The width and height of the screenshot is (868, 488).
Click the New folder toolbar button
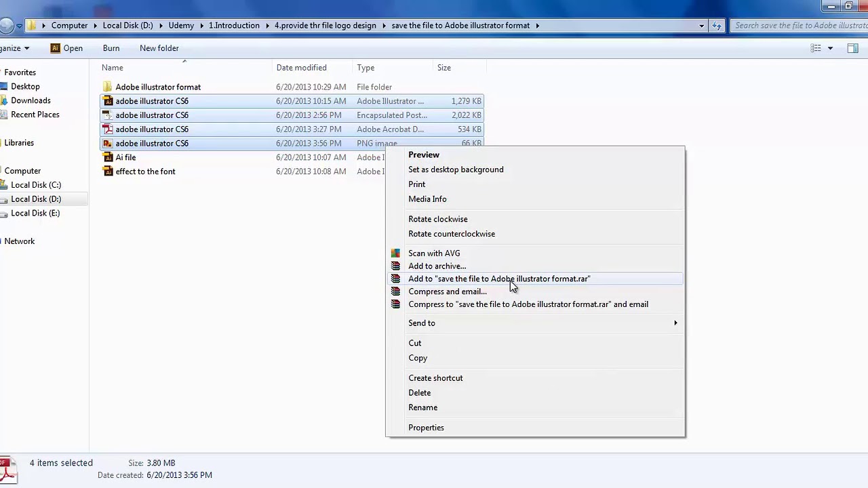point(159,48)
